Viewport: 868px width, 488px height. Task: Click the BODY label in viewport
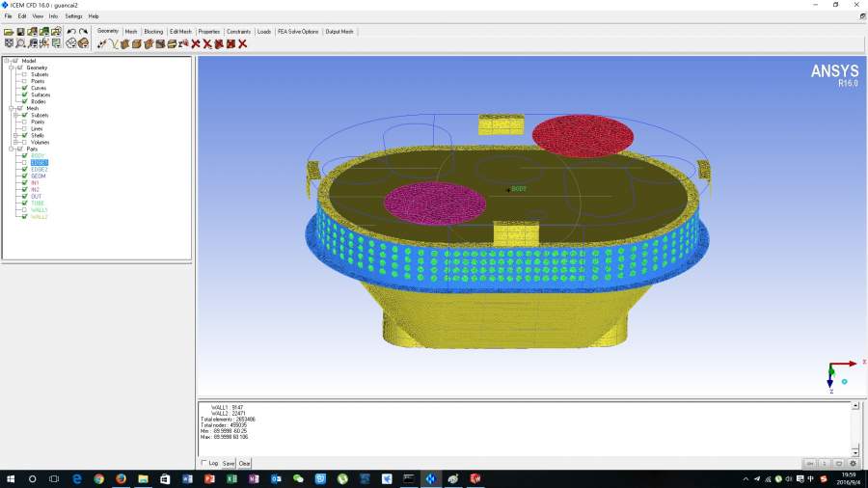(519, 189)
